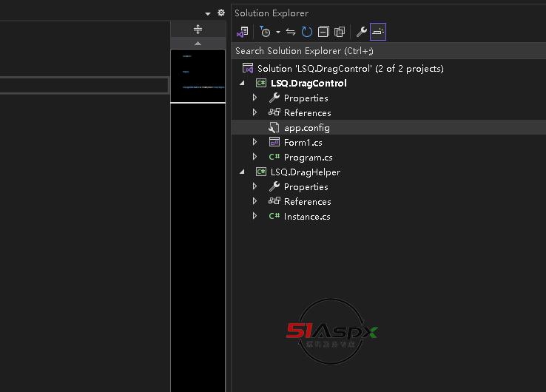Select Program.cs file
Viewport: 546px width, 392px height.
[x=308, y=158]
